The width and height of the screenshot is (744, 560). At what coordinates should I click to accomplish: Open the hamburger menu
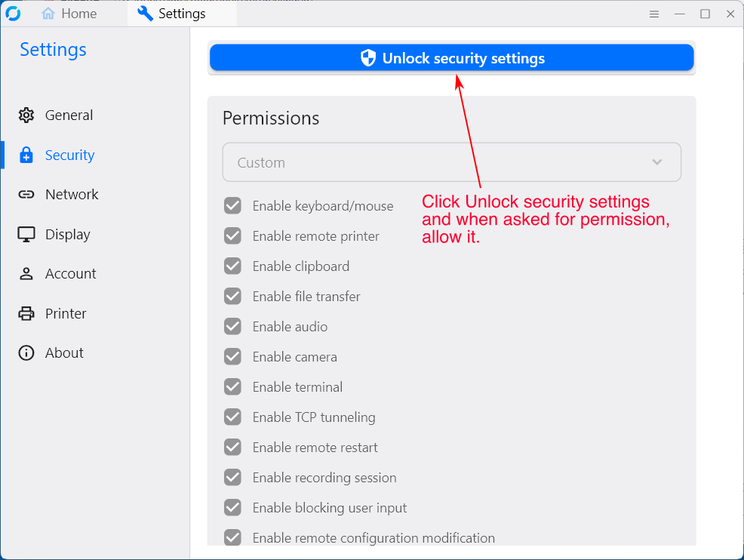(653, 13)
